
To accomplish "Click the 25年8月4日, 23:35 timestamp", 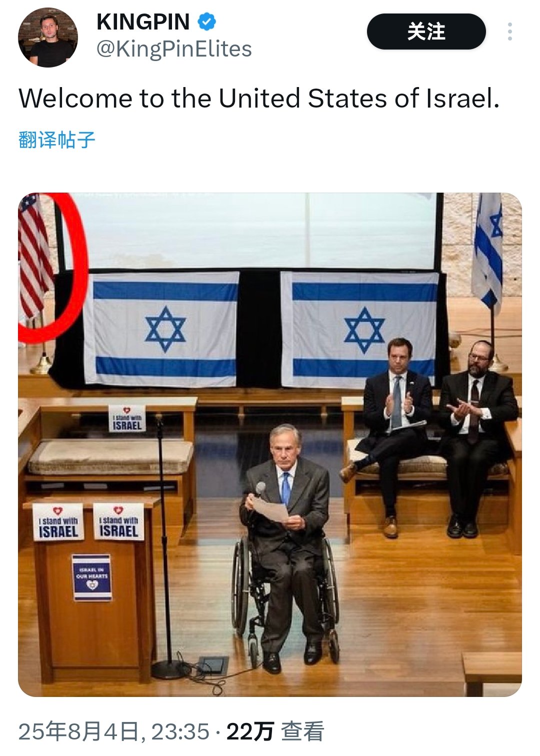I will [113, 731].
